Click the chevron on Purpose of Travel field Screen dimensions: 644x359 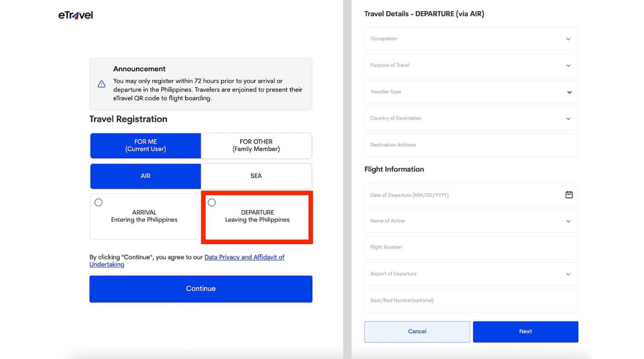point(568,65)
